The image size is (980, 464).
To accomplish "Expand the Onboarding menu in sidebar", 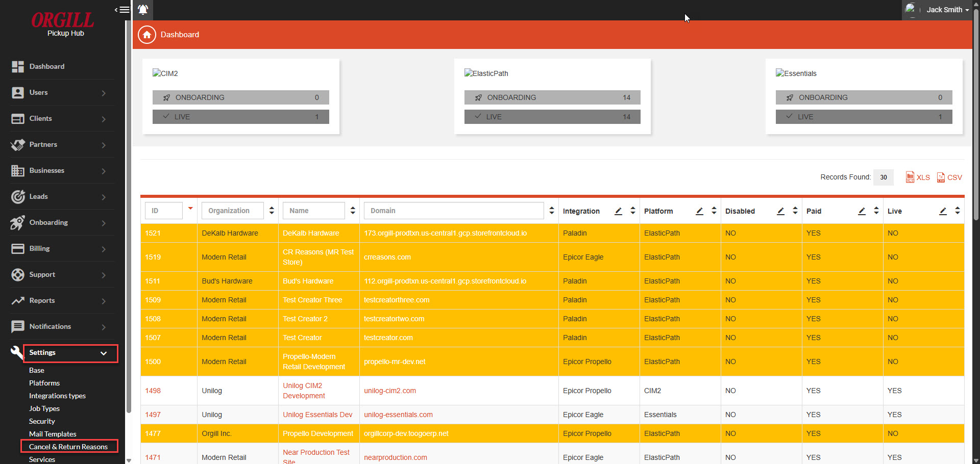I will point(104,223).
